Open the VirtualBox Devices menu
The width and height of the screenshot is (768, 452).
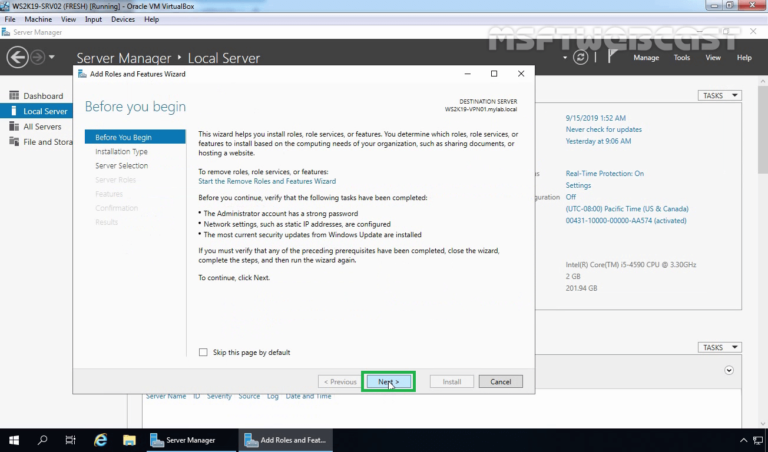[x=123, y=19]
